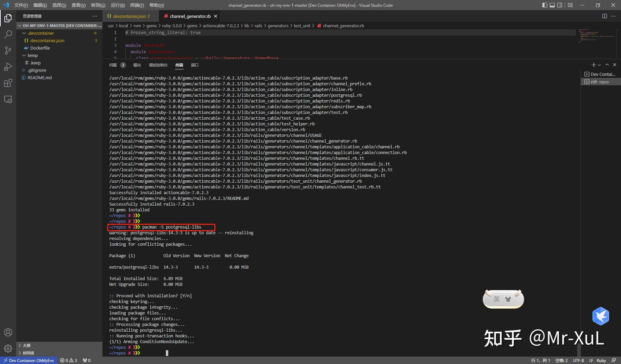Open devcontainer.json in the file tree
621x364 pixels.
pos(60,40)
